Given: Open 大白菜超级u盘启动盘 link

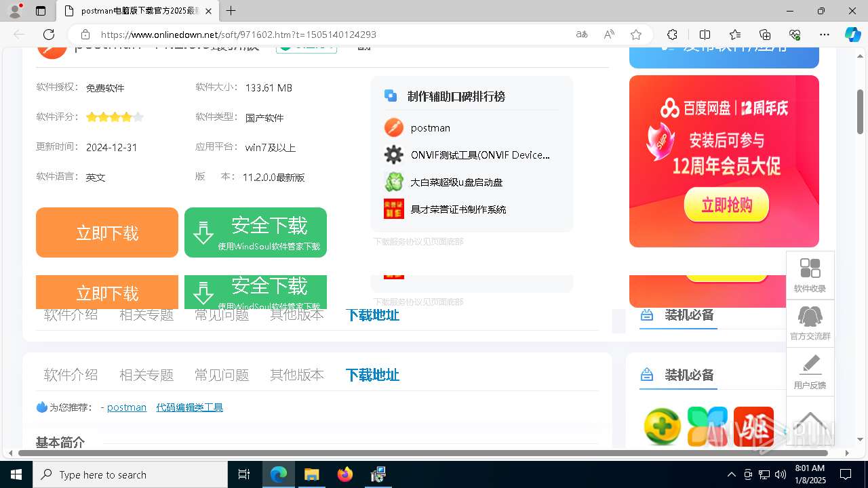Looking at the screenshot, I should 456,182.
